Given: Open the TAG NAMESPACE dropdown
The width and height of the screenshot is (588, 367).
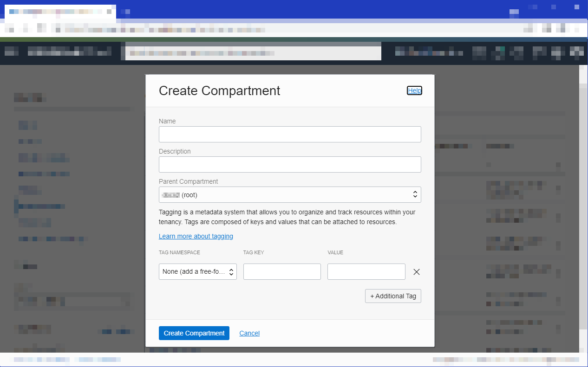Looking at the screenshot, I should click(197, 271).
